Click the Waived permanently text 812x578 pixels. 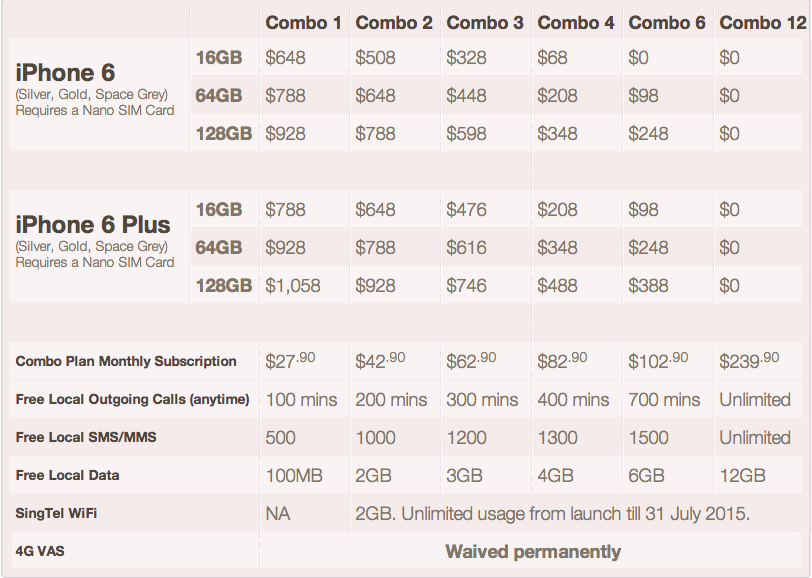(x=533, y=551)
